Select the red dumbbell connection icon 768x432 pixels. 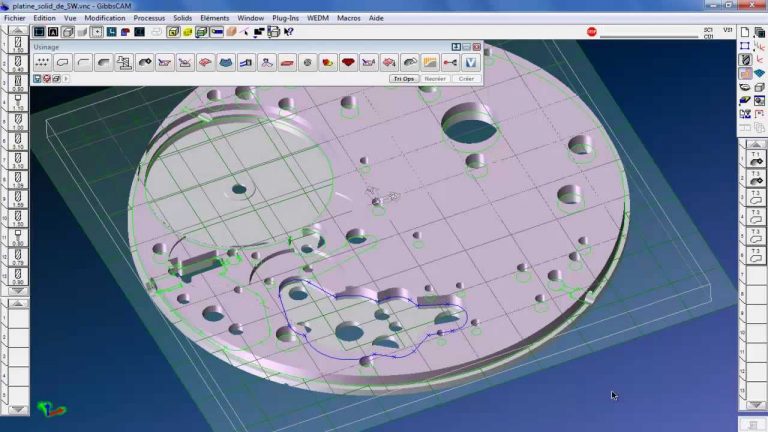click(x=450, y=62)
